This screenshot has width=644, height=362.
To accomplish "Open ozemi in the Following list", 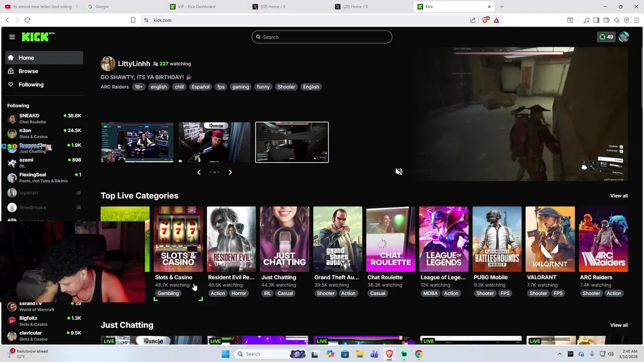I will [44, 163].
